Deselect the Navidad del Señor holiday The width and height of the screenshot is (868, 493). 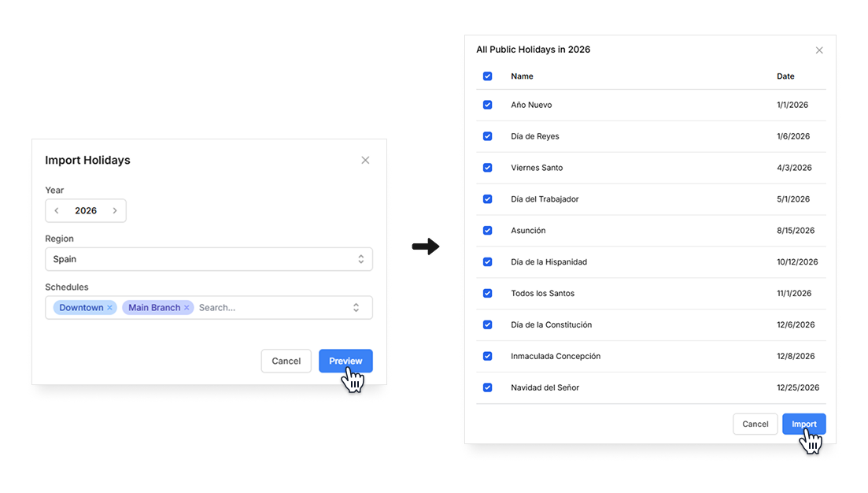pos(487,387)
